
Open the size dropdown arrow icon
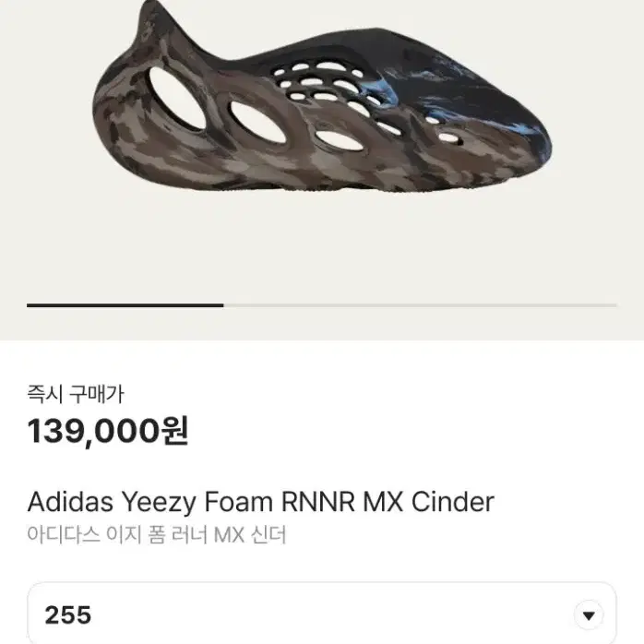tap(589, 615)
